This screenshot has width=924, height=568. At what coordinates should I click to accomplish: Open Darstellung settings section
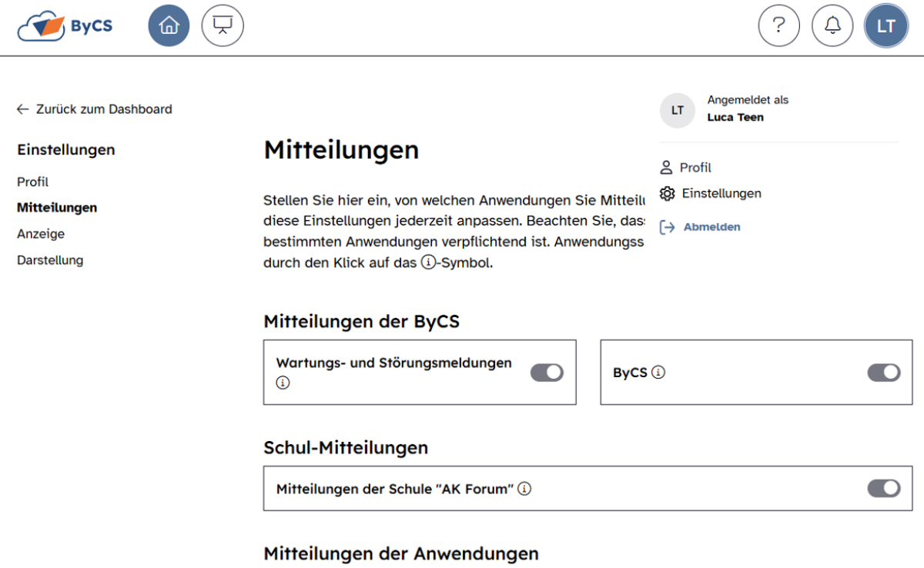(50, 260)
